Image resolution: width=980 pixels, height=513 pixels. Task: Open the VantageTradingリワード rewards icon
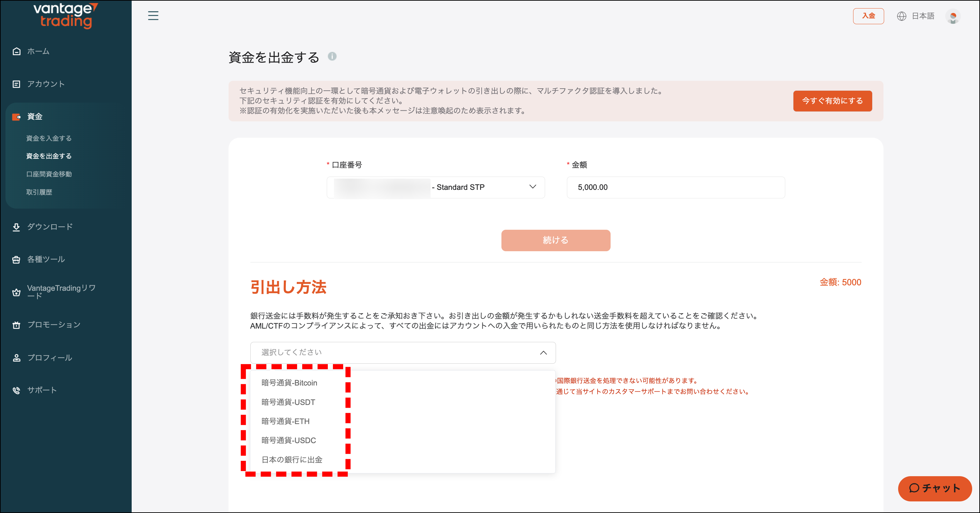click(16, 292)
